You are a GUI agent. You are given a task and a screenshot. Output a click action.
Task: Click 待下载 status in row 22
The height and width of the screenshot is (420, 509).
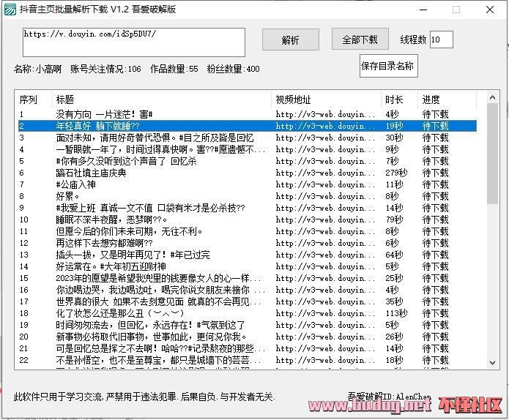tap(435, 360)
